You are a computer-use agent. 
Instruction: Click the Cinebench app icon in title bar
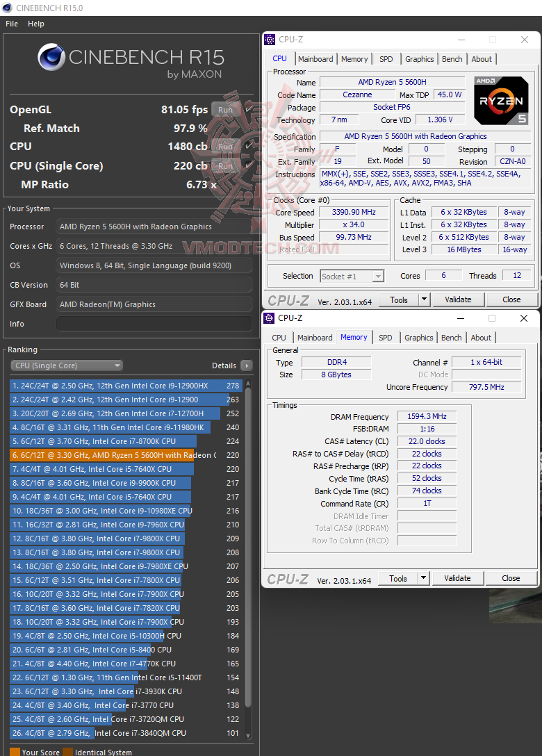pos(7,8)
